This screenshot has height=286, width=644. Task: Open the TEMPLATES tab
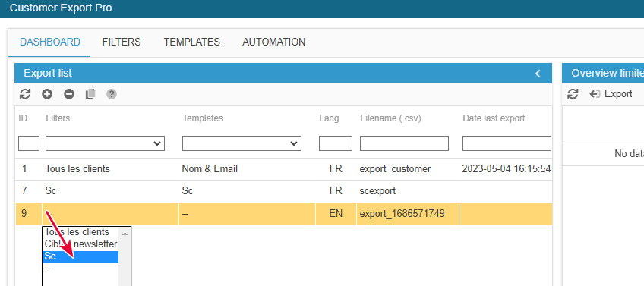coord(192,42)
